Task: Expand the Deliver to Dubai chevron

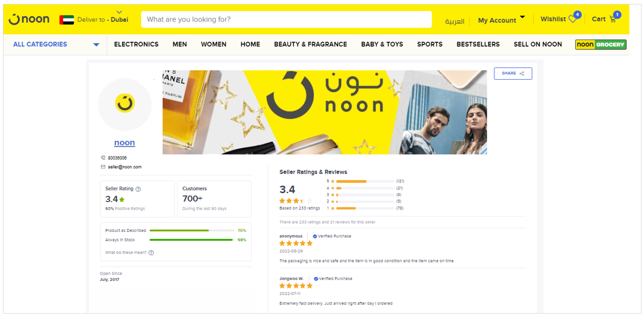Action: [x=119, y=12]
